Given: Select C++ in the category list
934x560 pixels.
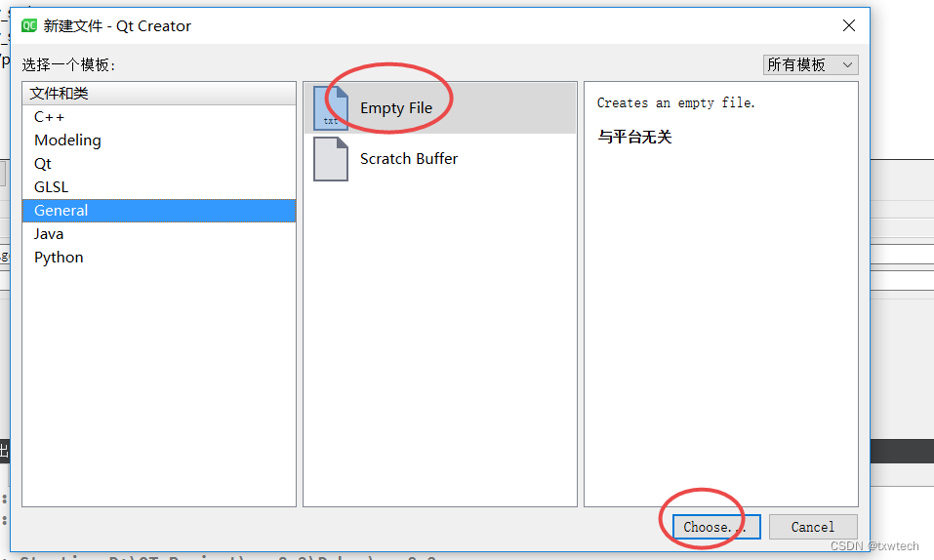Looking at the screenshot, I should coord(159,117).
